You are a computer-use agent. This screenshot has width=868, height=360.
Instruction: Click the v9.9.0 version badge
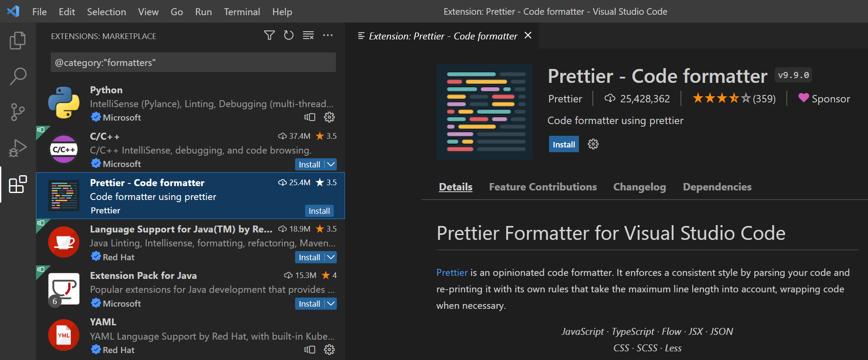click(x=793, y=75)
